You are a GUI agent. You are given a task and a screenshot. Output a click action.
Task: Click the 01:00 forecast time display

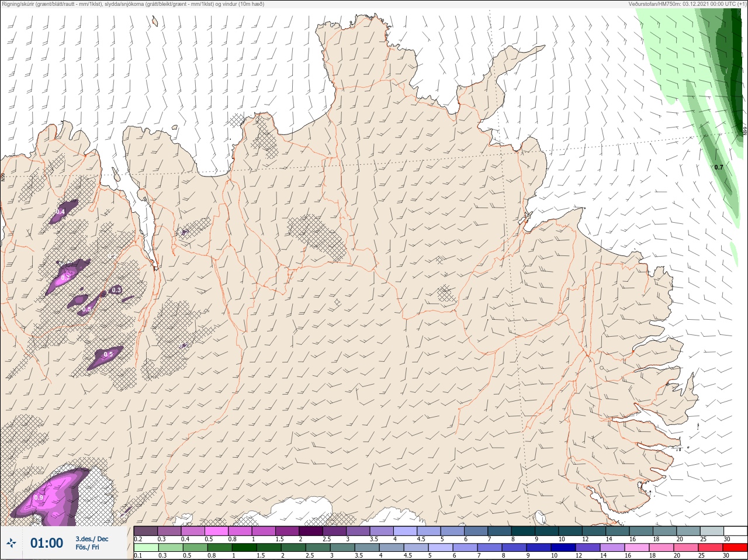click(x=47, y=543)
